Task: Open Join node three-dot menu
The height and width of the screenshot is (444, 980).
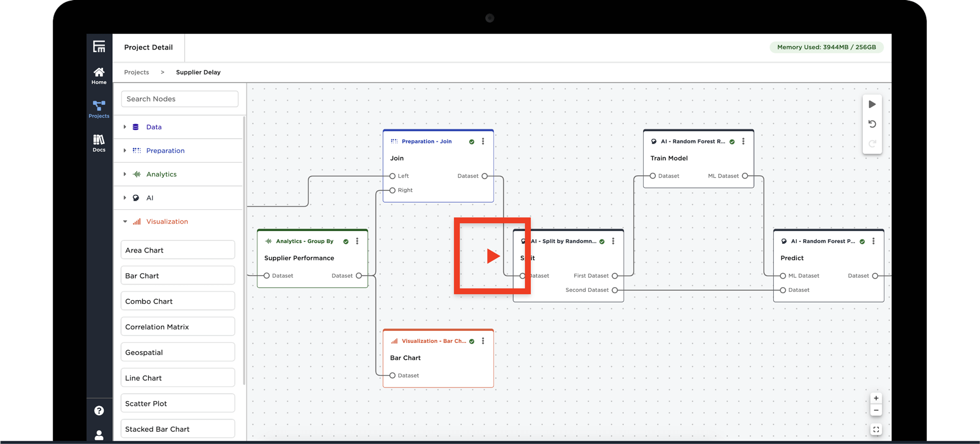Action: 483,141
